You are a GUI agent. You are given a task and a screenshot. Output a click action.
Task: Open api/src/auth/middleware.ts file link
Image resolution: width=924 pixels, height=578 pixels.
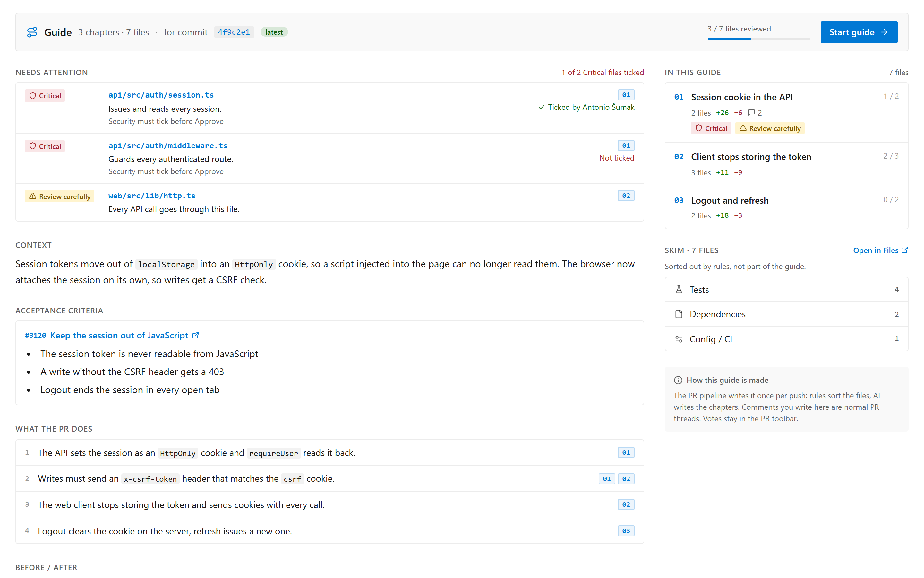[167, 145]
